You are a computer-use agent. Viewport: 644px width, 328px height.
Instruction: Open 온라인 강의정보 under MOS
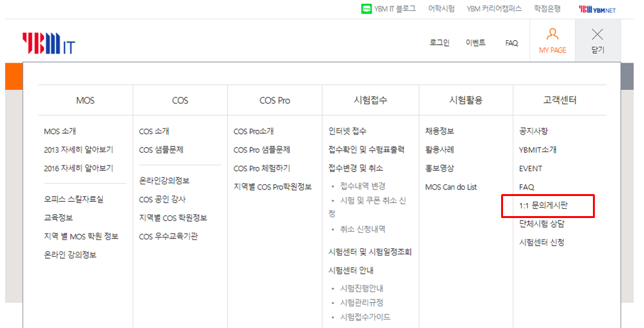[70, 254]
